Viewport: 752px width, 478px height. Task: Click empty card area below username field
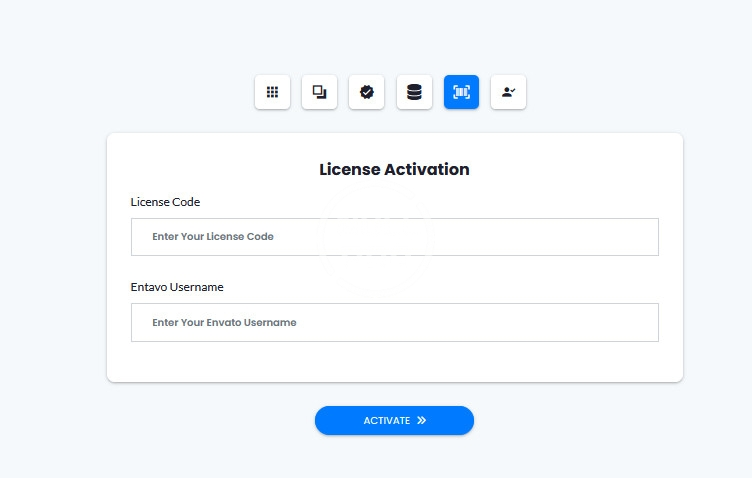coord(394,362)
